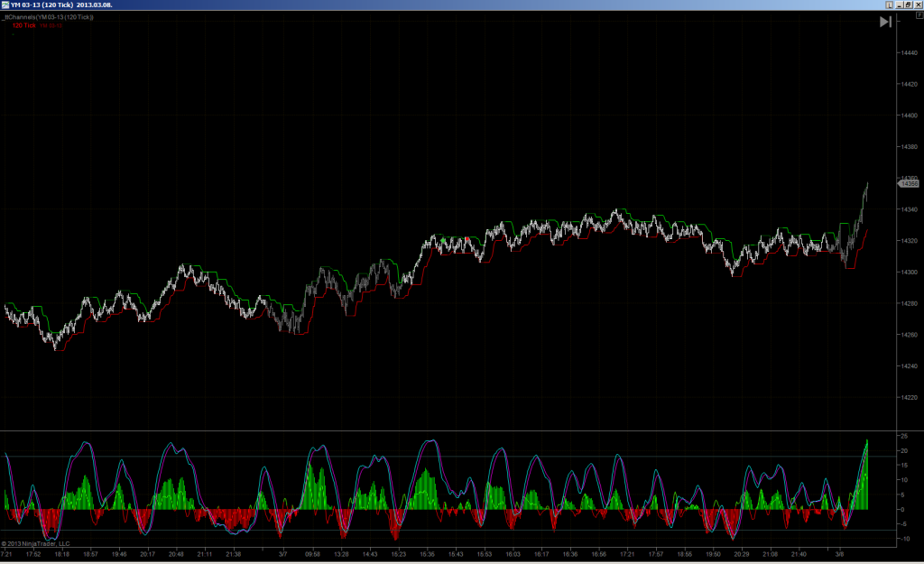
Task: Click the 09:58 time axis label
Action: click(312, 554)
